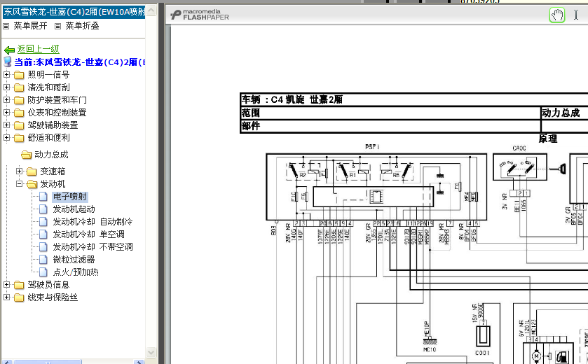This screenshot has height=364, width=588.
Task: Click the 点火/预加热 document icon
Action: click(43, 272)
